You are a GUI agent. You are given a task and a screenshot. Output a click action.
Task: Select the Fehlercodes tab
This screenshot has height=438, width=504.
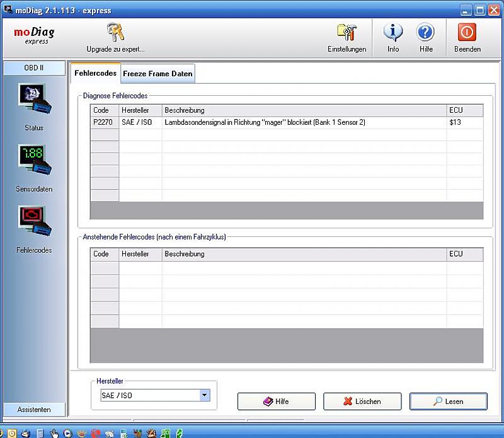click(95, 73)
